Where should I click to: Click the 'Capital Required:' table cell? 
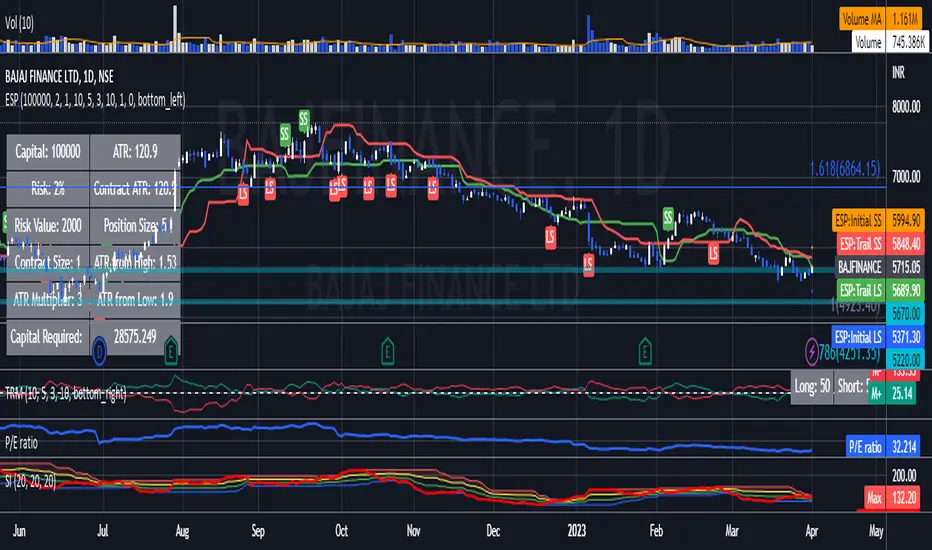point(48,337)
